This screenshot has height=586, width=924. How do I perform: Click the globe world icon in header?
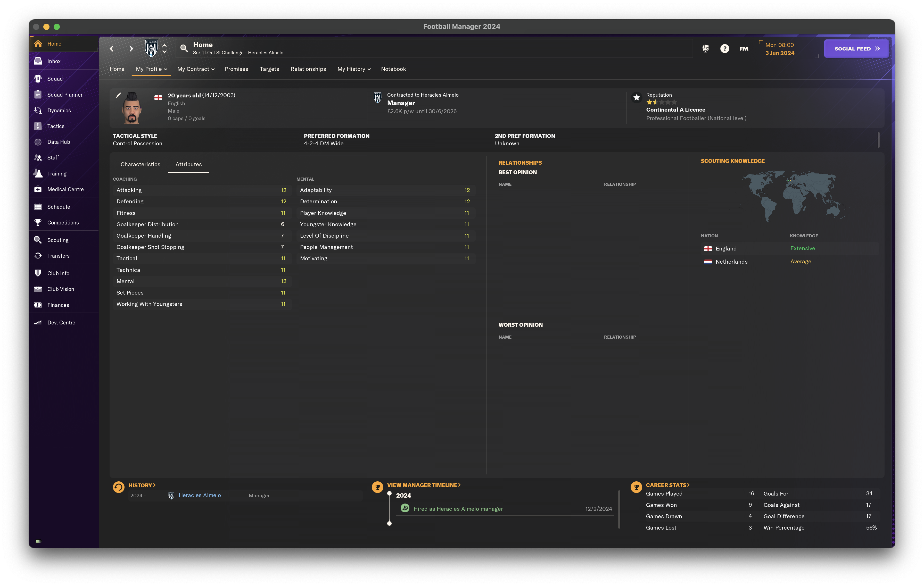pyautogui.click(x=706, y=48)
